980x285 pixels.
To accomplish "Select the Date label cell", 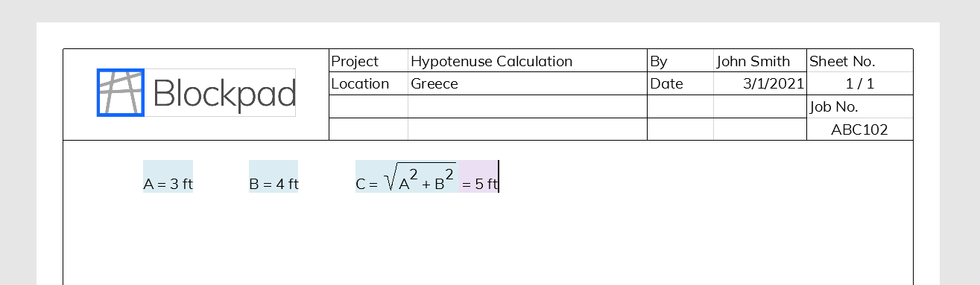I will pyautogui.click(x=680, y=83).
